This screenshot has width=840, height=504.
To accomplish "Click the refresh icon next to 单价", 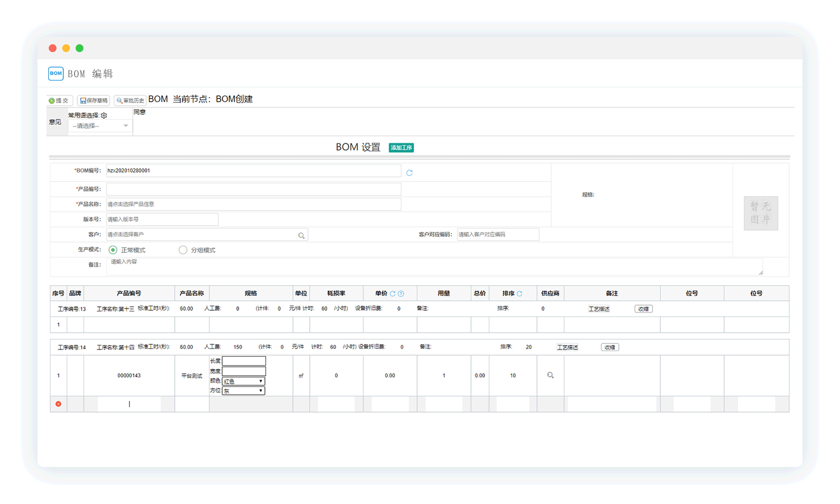I will coord(393,293).
